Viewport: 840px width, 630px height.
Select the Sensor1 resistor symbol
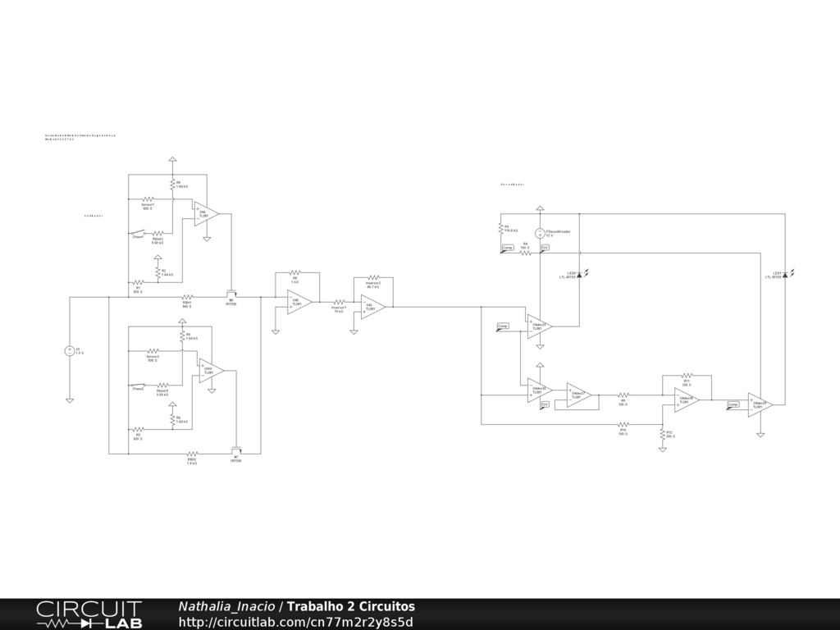coord(148,199)
